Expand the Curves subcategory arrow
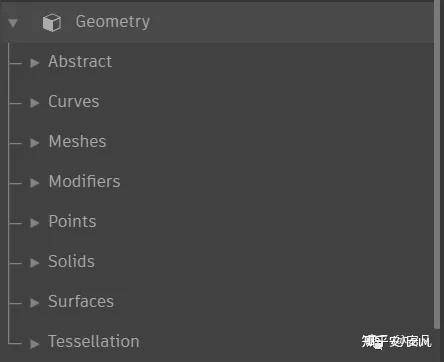 pyautogui.click(x=34, y=103)
